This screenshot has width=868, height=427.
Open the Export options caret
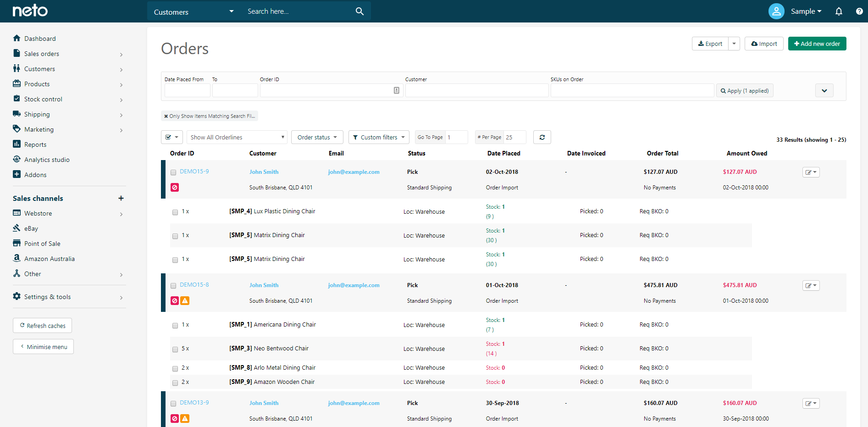click(734, 44)
